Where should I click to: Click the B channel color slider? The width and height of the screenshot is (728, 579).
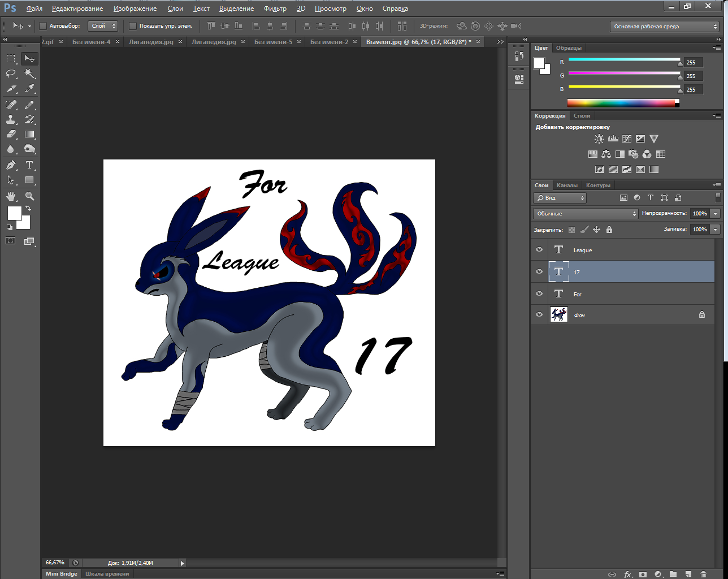625,87
